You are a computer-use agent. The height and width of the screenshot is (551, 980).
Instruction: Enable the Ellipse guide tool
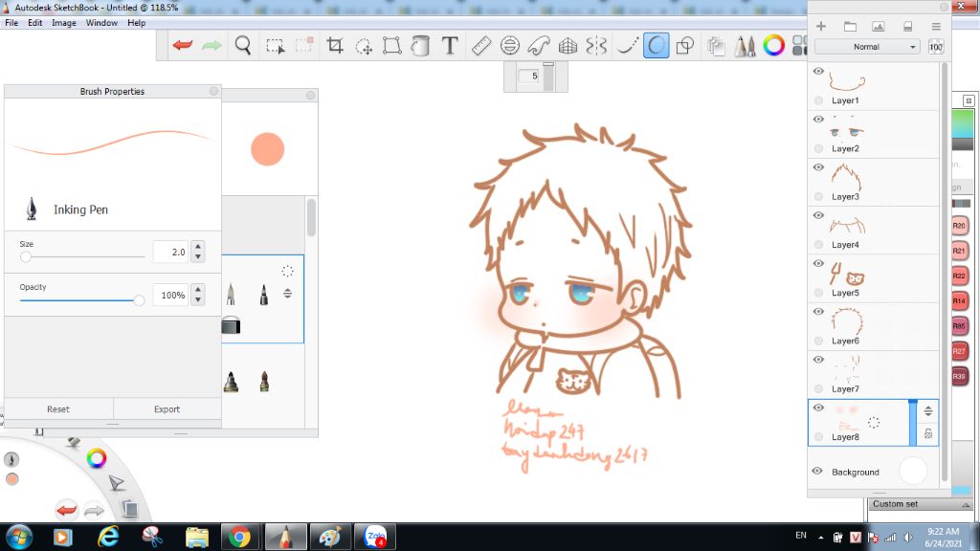pyautogui.click(x=510, y=46)
